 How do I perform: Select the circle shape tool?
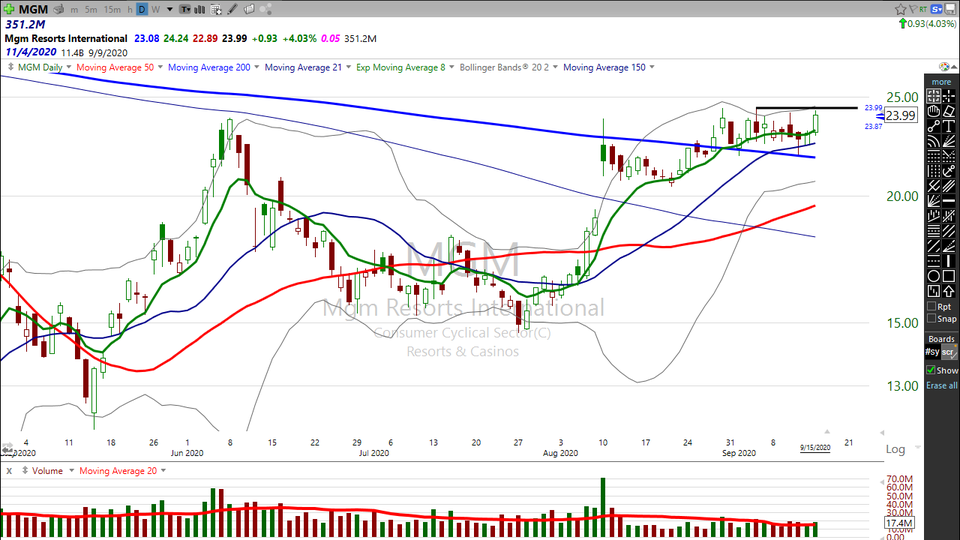(x=933, y=277)
